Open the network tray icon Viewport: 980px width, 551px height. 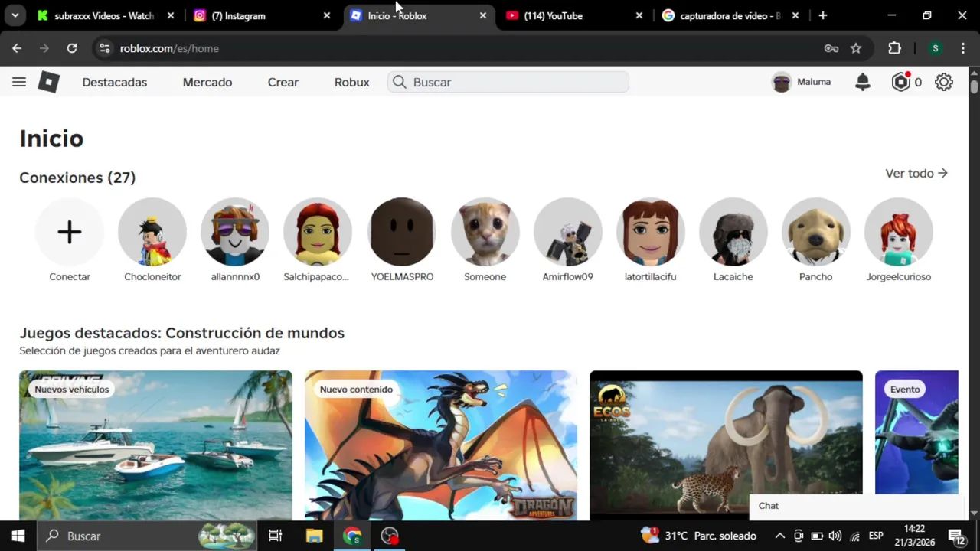pos(855,536)
